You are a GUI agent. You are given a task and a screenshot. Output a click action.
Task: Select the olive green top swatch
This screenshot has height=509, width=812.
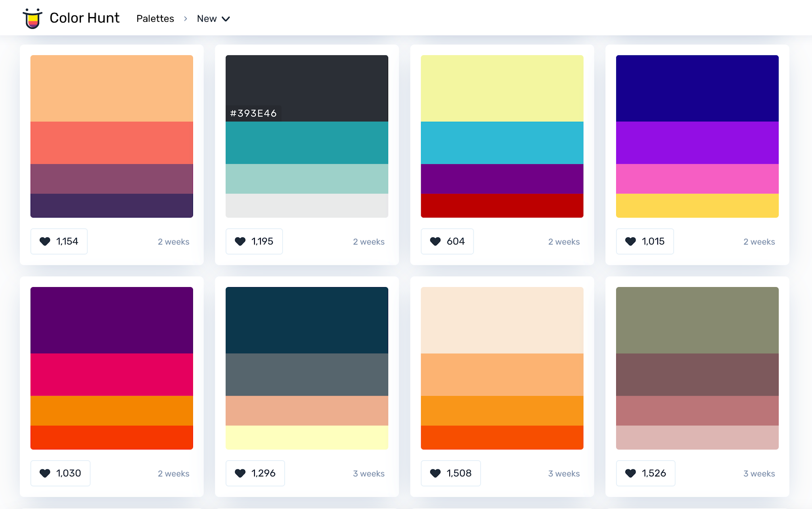[x=697, y=320]
